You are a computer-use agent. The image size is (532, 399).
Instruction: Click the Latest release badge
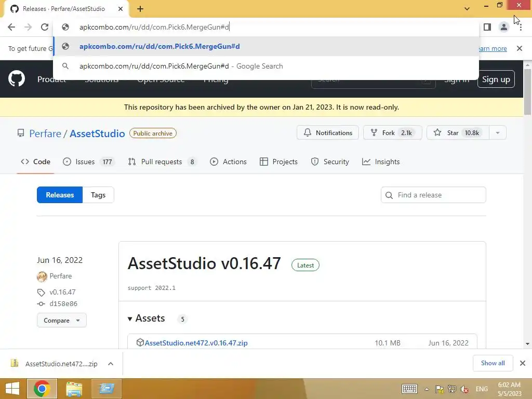tap(305, 265)
